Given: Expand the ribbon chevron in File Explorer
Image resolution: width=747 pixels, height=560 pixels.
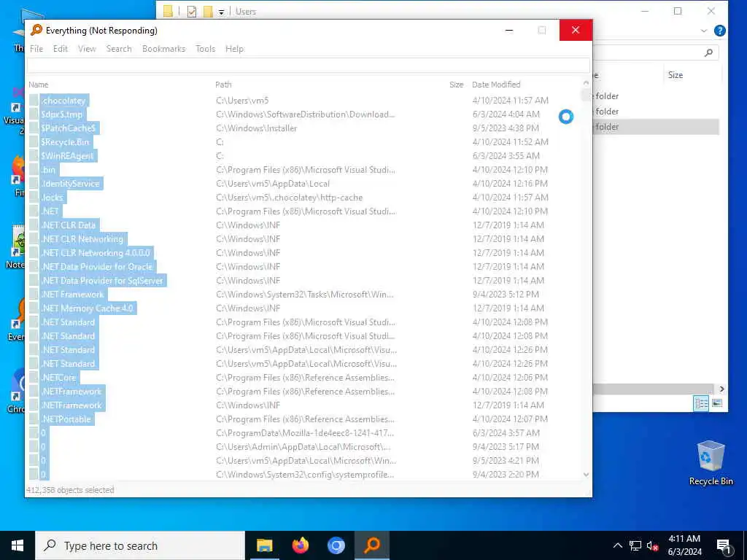Looking at the screenshot, I should tap(704, 31).
